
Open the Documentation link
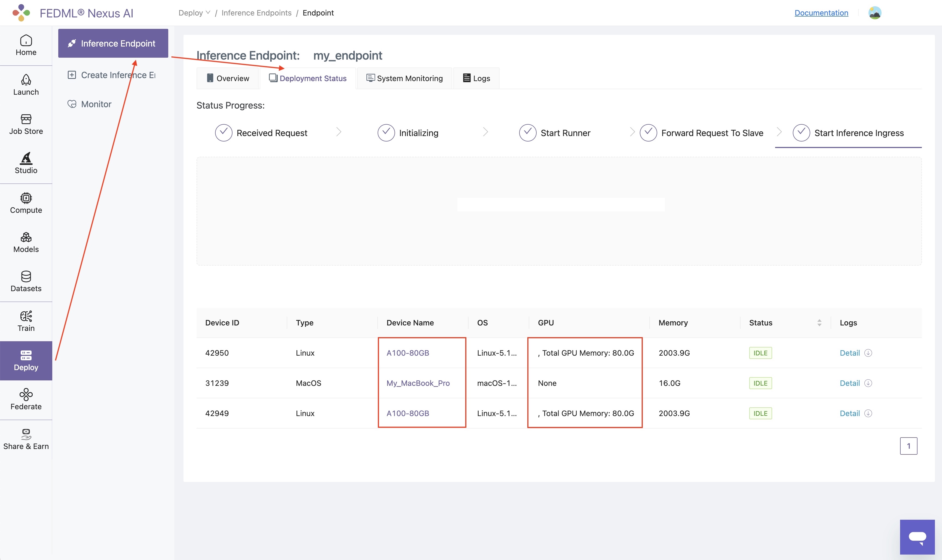tap(821, 13)
